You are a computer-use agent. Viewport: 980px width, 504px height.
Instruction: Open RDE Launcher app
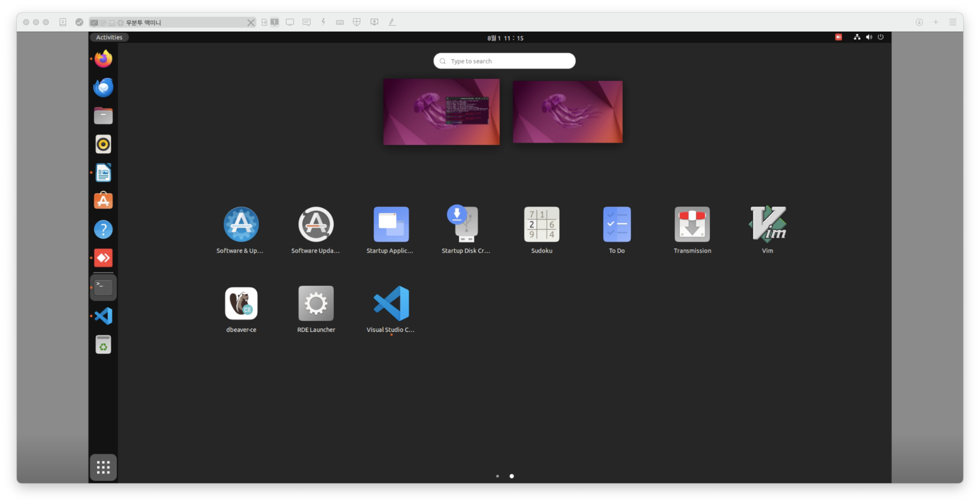316,304
